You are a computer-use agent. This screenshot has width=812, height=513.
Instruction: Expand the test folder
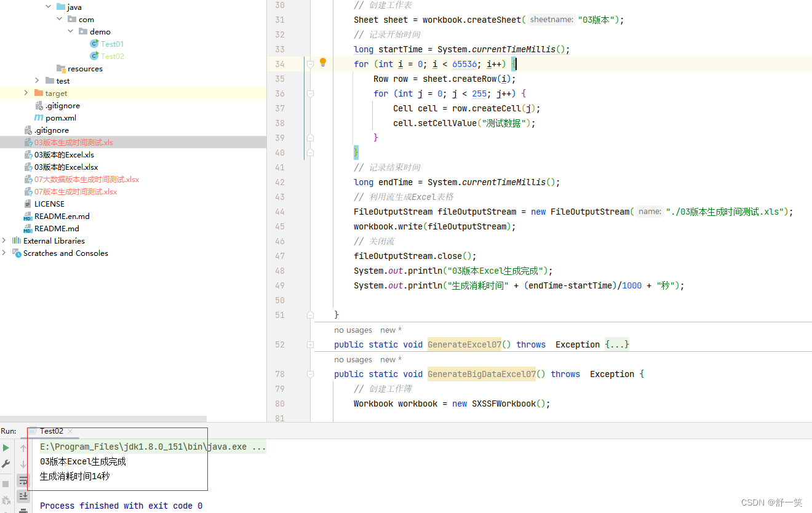38,81
